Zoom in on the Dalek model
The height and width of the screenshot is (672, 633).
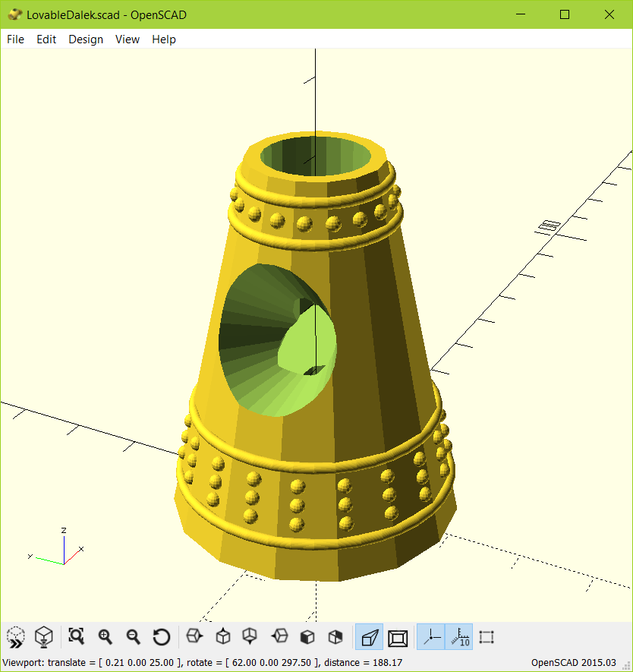[x=106, y=637]
